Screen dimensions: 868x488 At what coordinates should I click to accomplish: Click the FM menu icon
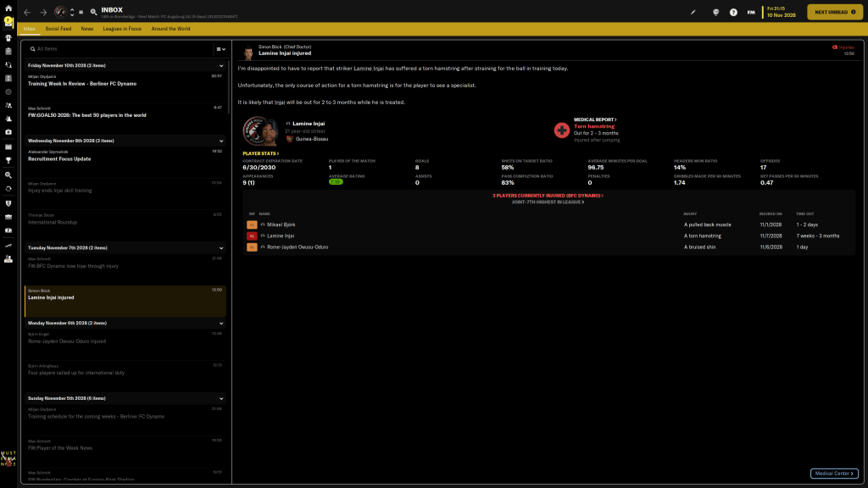pos(750,13)
